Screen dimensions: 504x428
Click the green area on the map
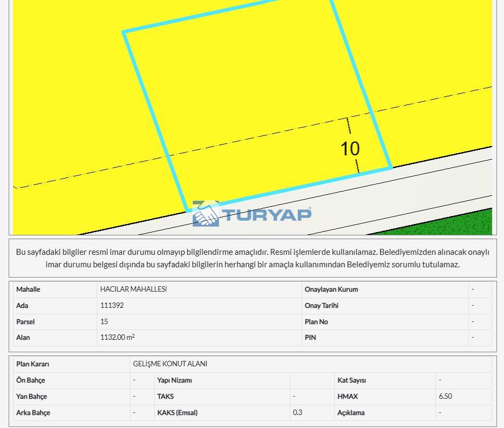coord(443,223)
